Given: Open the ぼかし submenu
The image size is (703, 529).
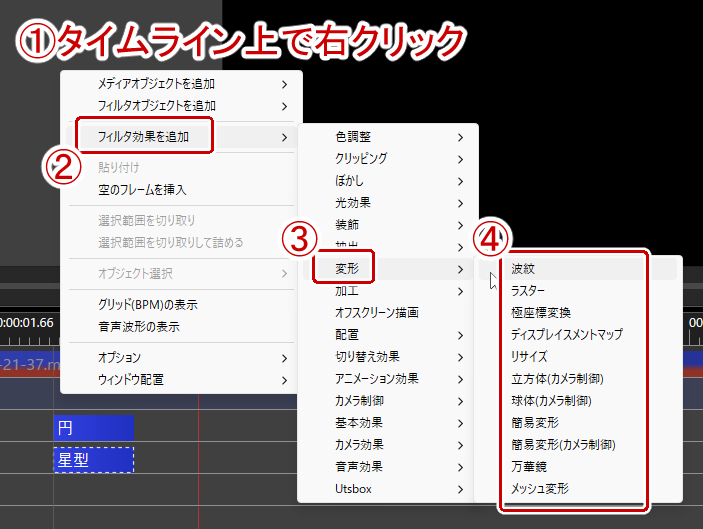Looking at the screenshot, I should coord(388,181).
